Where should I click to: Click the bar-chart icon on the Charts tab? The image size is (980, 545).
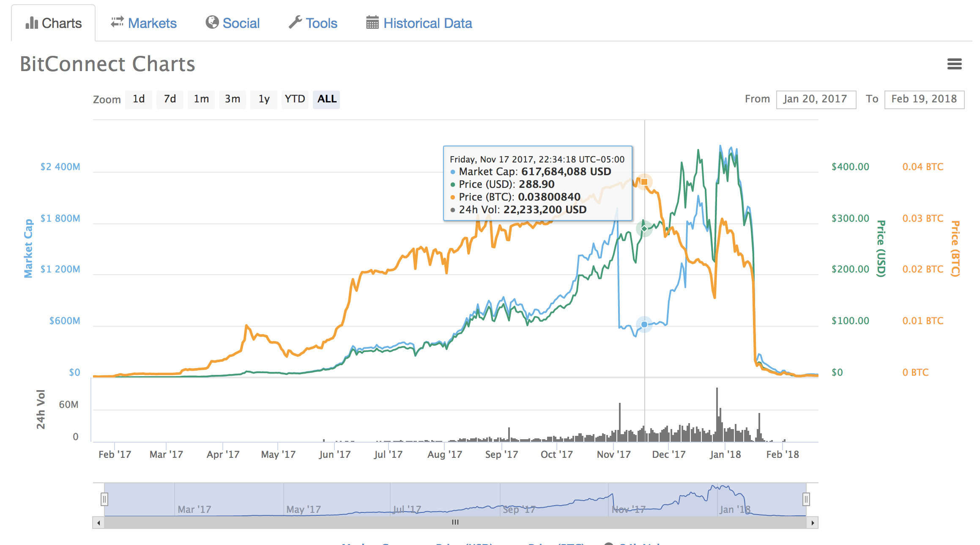(32, 23)
